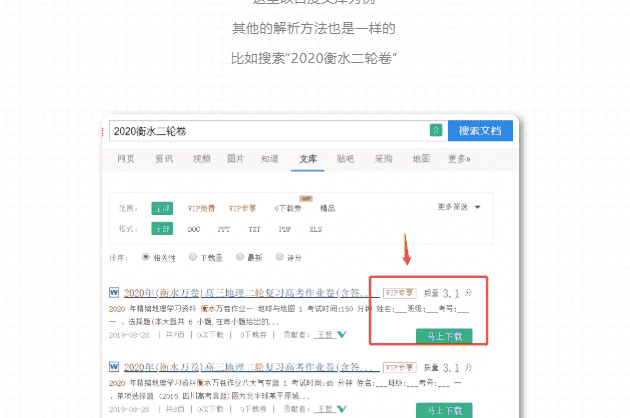Filter results by DOC format

[x=194, y=229]
